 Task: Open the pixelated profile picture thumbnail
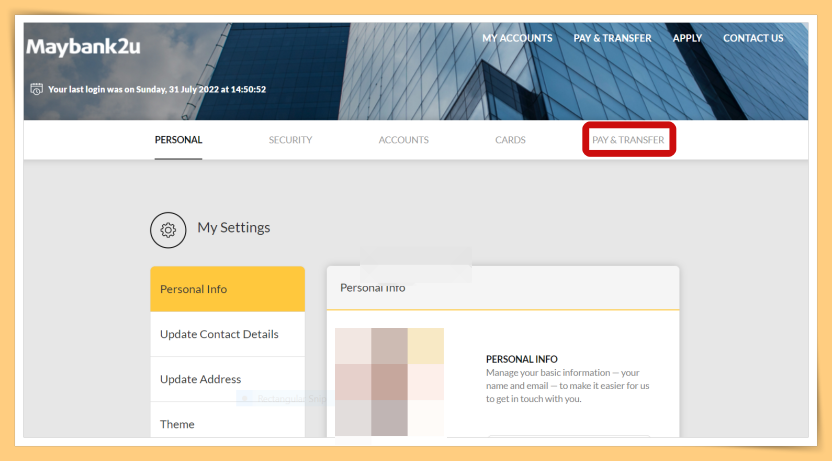pos(389,382)
